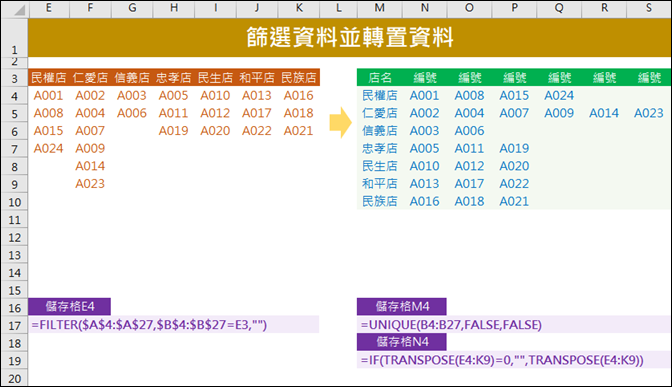The width and height of the screenshot is (672, 387).
Task: Click orange header cell 民族店
Action: click(x=299, y=78)
